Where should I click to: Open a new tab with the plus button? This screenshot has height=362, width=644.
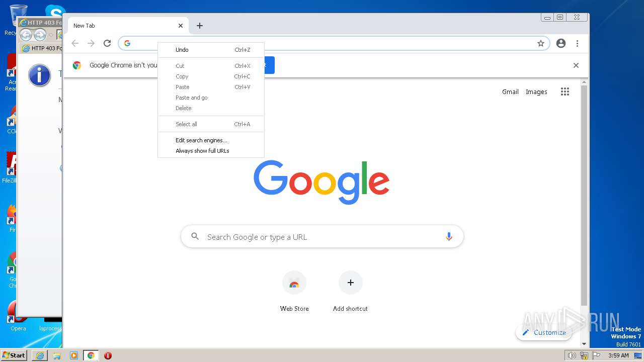point(200,26)
